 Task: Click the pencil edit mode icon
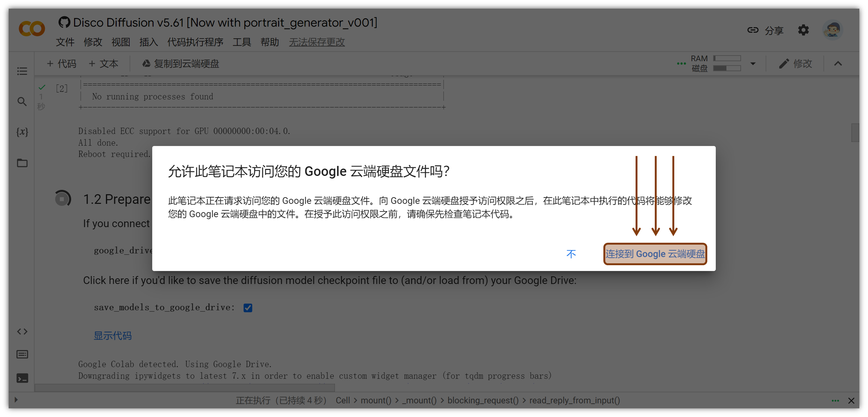pos(784,64)
